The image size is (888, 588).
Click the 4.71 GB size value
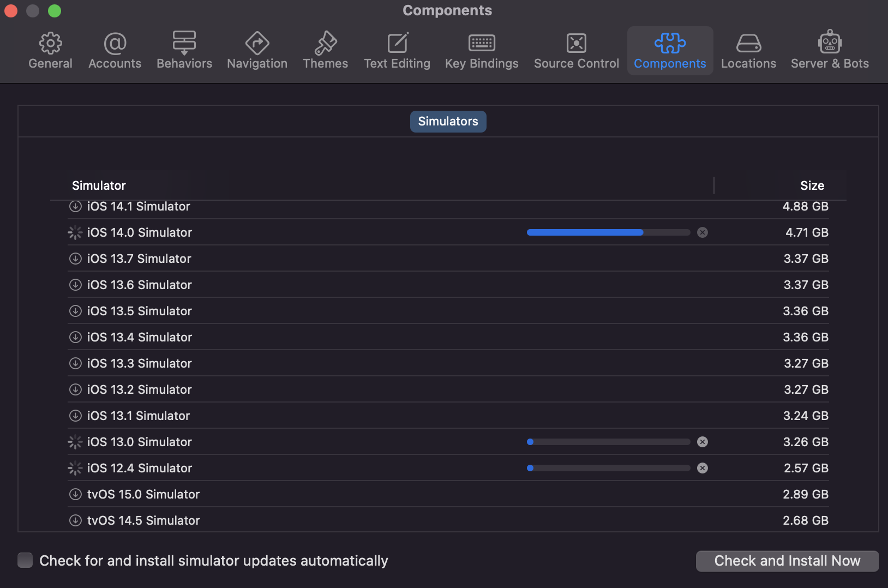(x=807, y=232)
